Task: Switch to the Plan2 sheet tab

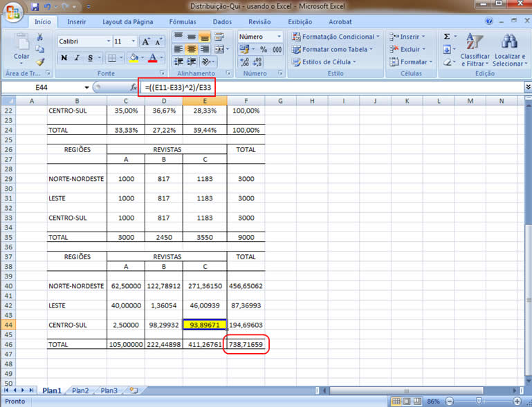Action: (x=80, y=390)
